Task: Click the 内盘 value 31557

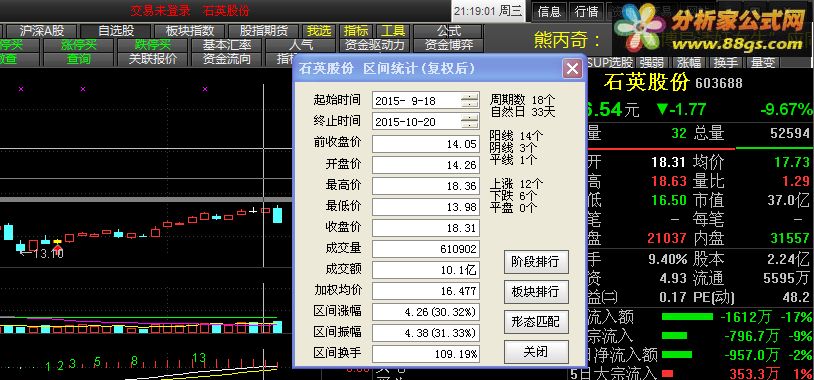Action: pyautogui.click(x=790, y=238)
